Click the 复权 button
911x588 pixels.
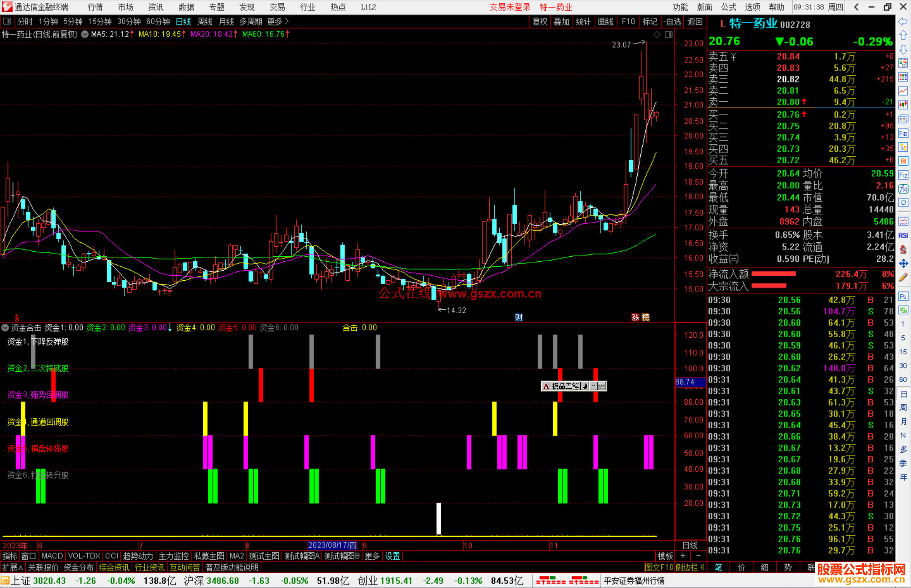click(540, 21)
